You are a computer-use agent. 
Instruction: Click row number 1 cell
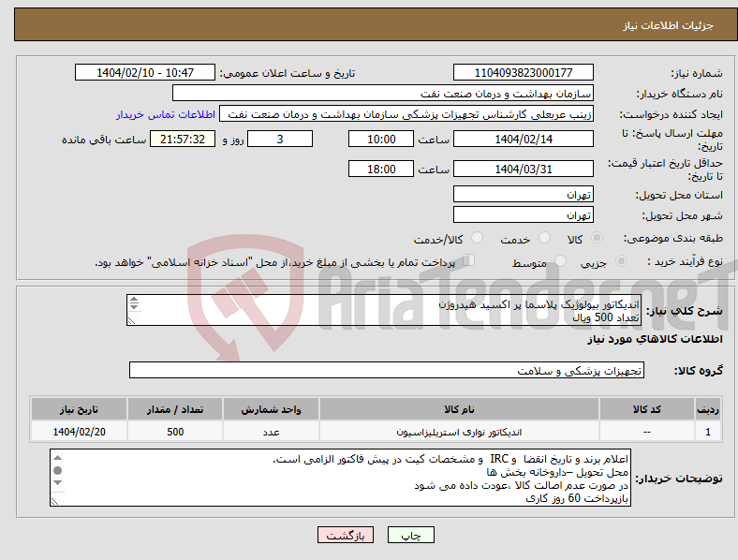click(x=708, y=432)
